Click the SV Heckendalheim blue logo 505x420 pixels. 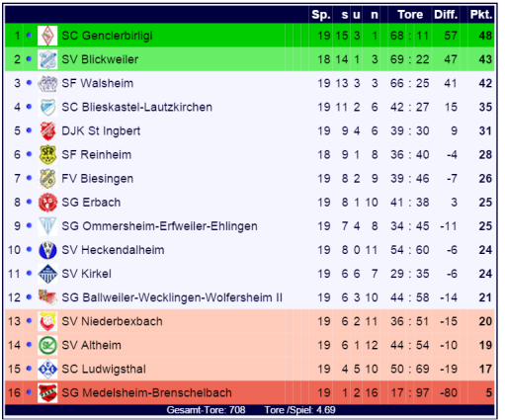pyautogui.click(x=47, y=250)
